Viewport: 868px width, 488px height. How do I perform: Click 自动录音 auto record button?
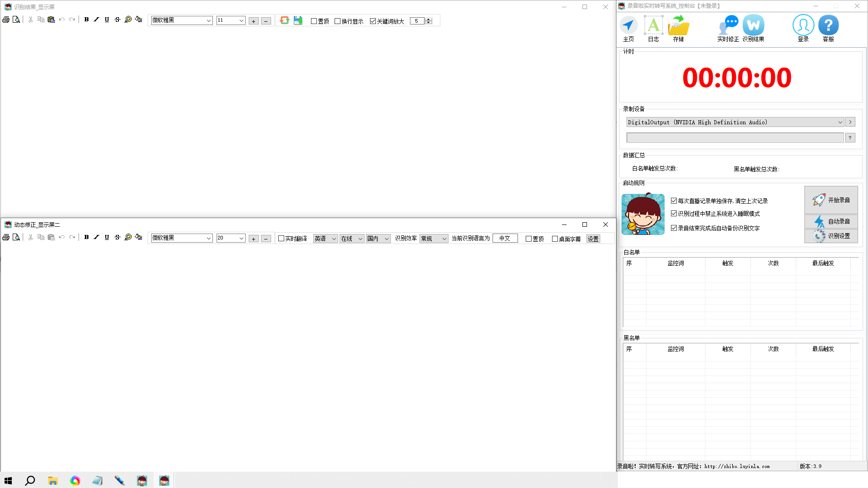click(x=831, y=221)
